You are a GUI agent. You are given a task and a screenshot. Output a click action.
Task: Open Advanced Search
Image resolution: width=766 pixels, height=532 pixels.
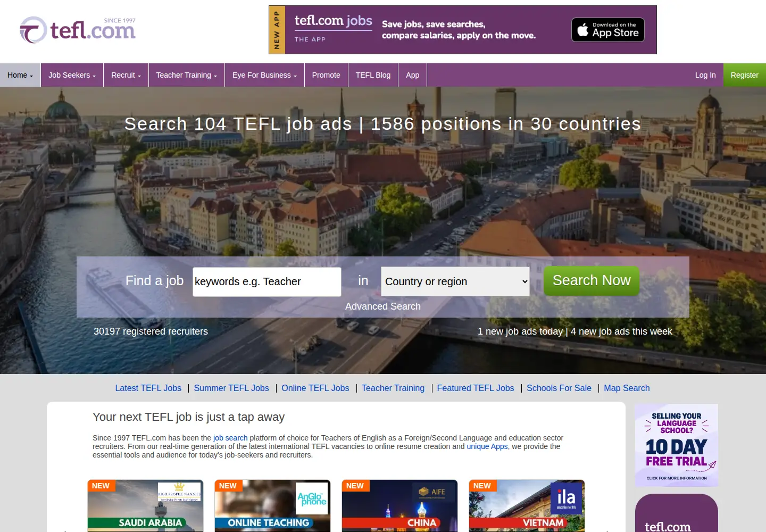pos(382,306)
